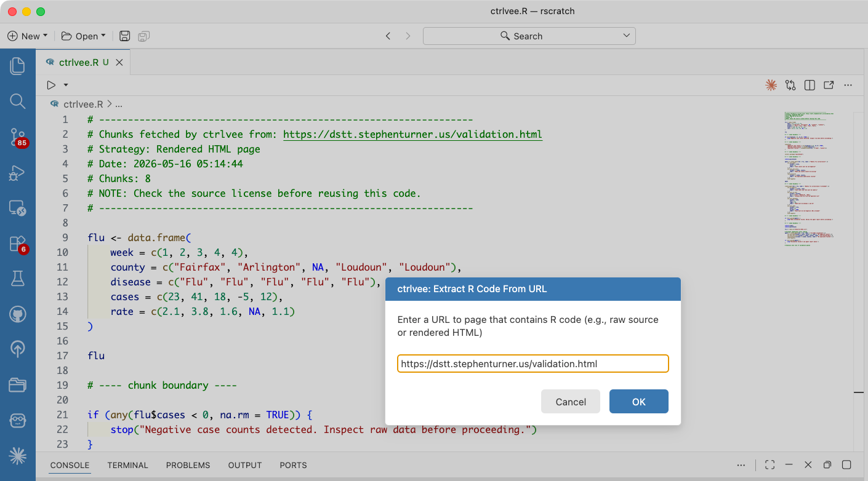Switch to the CONSOLE panel tab
868x481 pixels.
[x=70, y=465]
